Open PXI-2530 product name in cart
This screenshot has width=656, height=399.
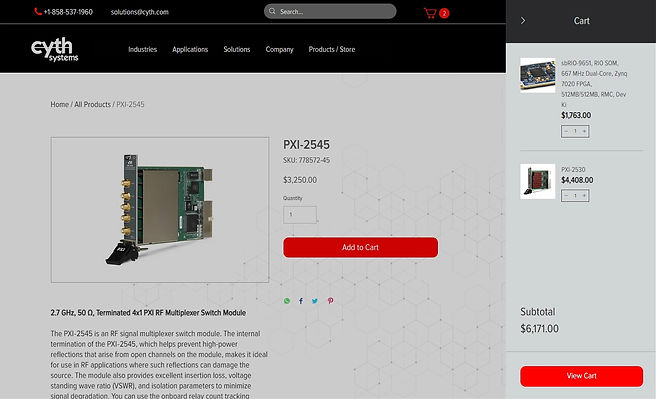pos(573,169)
